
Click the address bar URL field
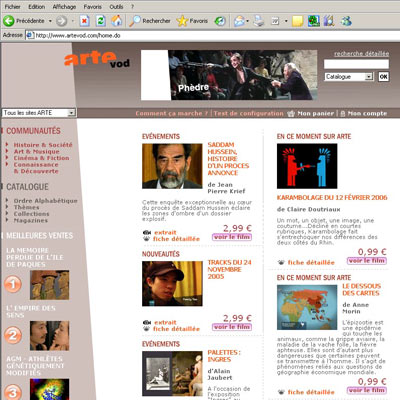click(213, 35)
